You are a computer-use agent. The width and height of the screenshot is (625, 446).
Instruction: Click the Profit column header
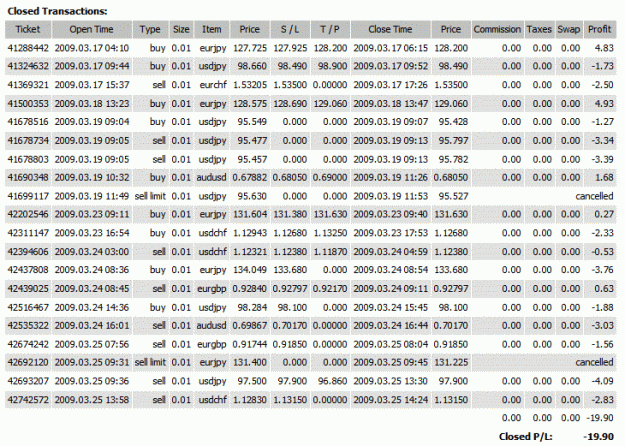coord(599,29)
